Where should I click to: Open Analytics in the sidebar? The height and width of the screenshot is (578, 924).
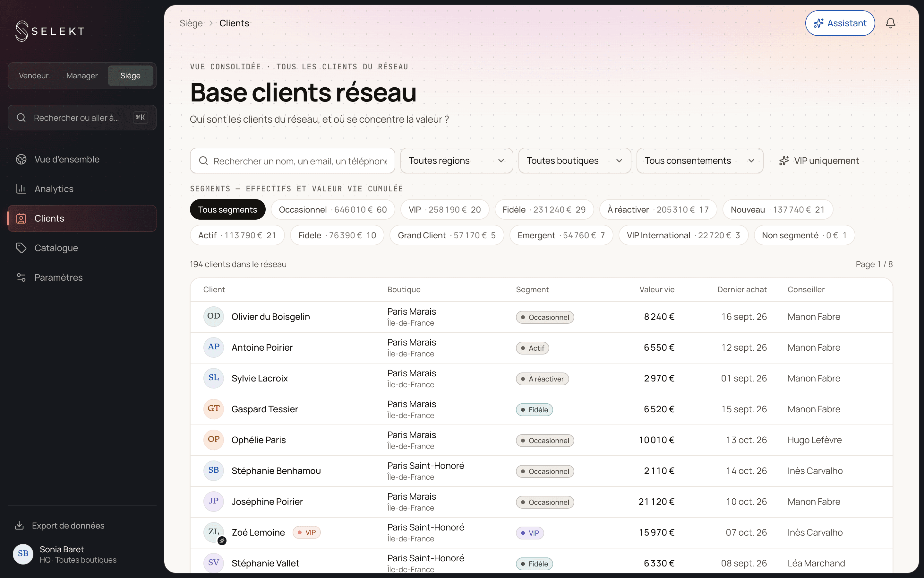tap(82, 189)
